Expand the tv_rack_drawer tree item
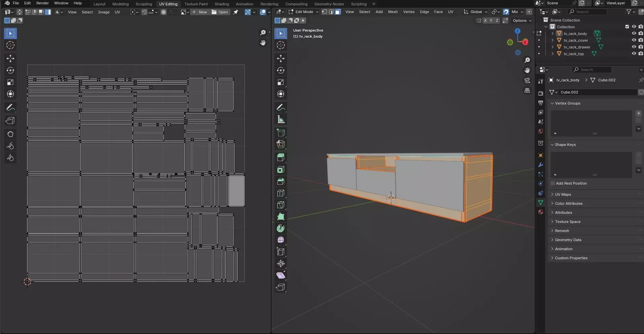The image size is (644, 334). click(x=552, y=47)
